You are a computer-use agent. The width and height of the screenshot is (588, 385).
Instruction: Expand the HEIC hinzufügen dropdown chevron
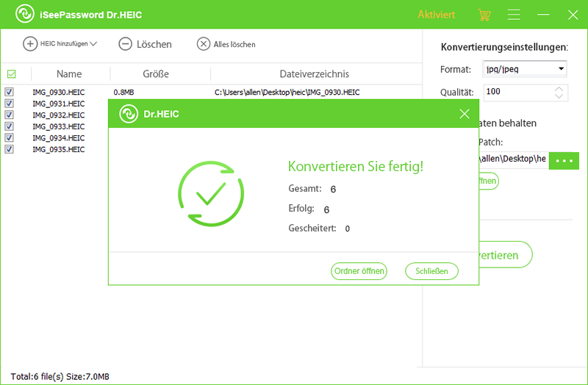point(93,44)
